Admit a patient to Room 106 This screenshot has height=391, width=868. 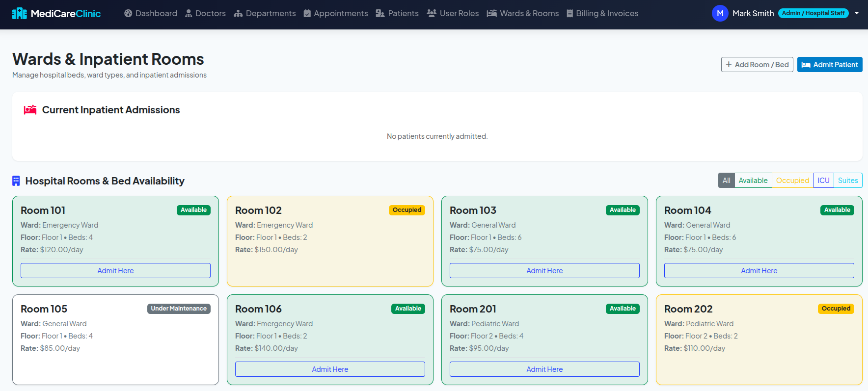click(x=330, y=369)
